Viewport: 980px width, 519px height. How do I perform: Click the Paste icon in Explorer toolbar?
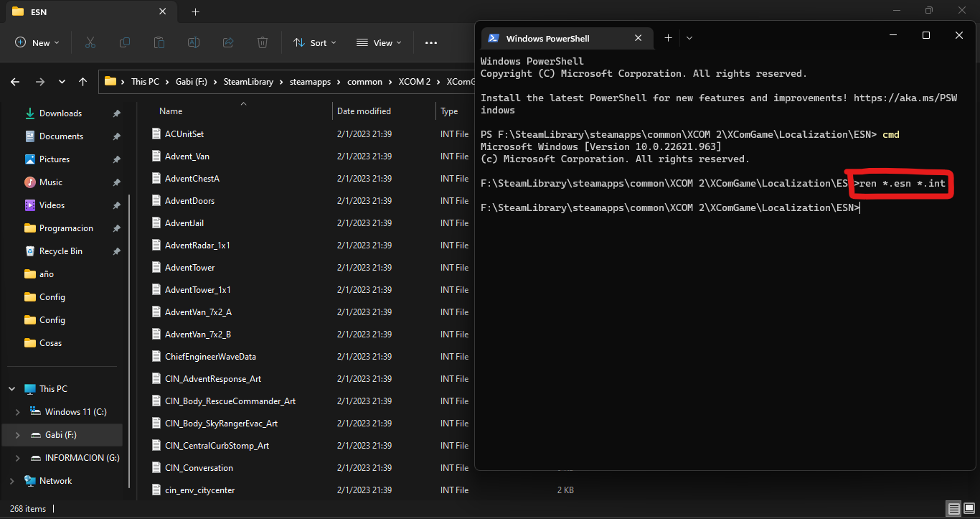pyautogui.click(x=159, y=42)
